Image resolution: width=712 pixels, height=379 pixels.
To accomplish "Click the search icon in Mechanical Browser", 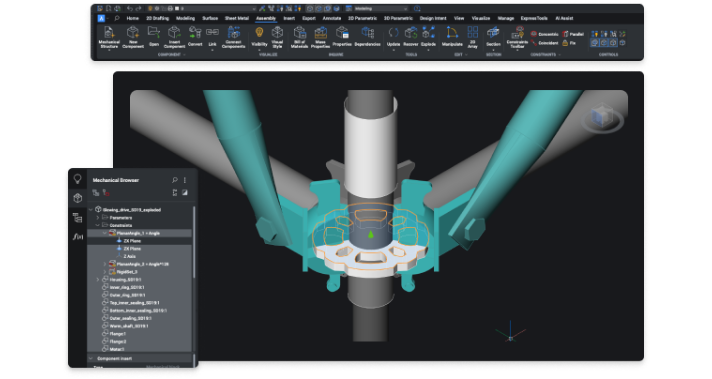I will click(x=175, y=180).
